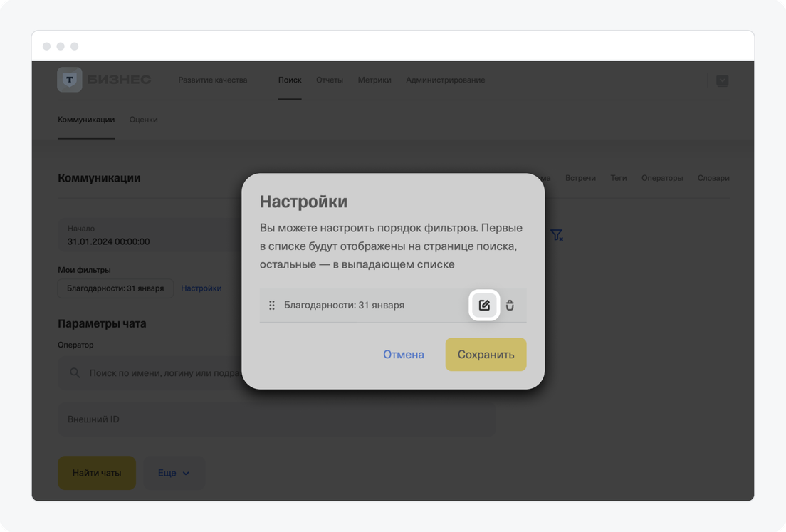The width and height of the screenshot is (786, 532).
Task: Go to the Отчеты menu item
Action: pyautogui.click(x=330, y=80)
